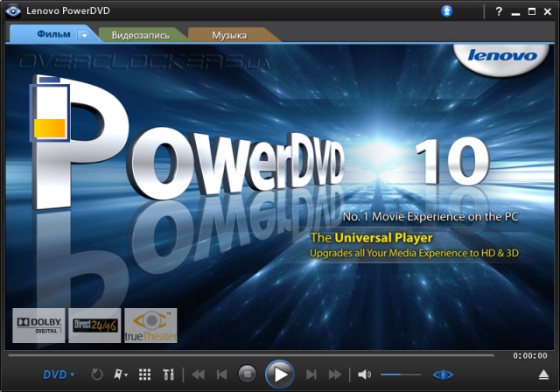
Task: Switch to the Фильм tab
Action: (x=53, y=34)
